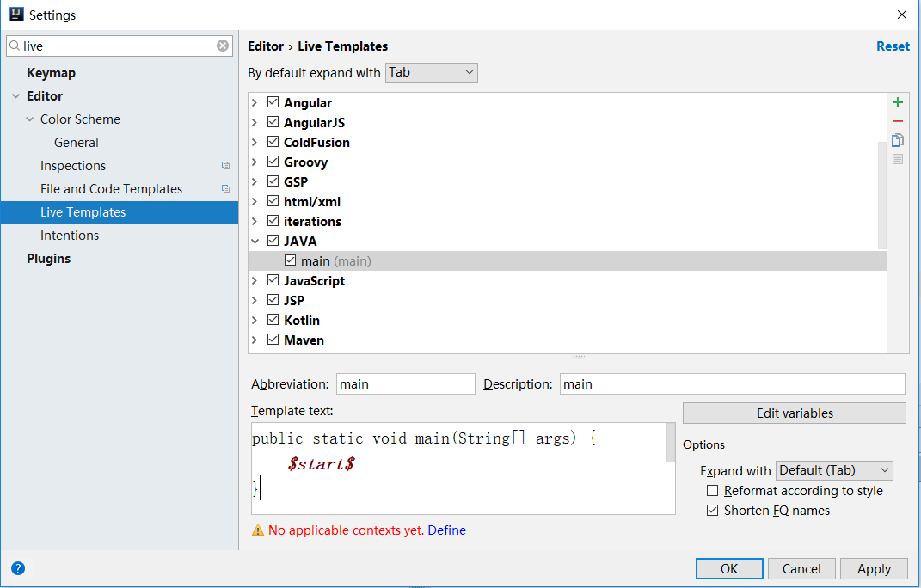Click the magnifier icon in the search box
The height and width of the screenshot is (588, 921).
tap(15, 46)
